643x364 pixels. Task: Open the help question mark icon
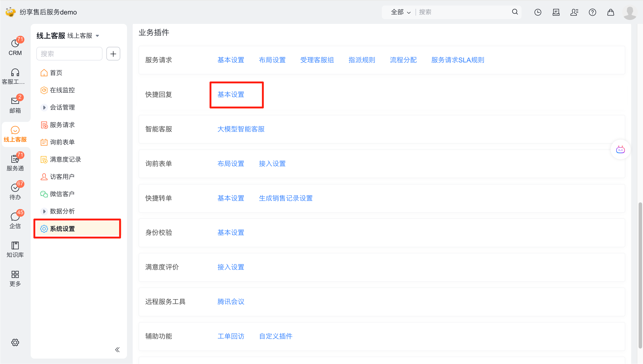coord(592,12)
